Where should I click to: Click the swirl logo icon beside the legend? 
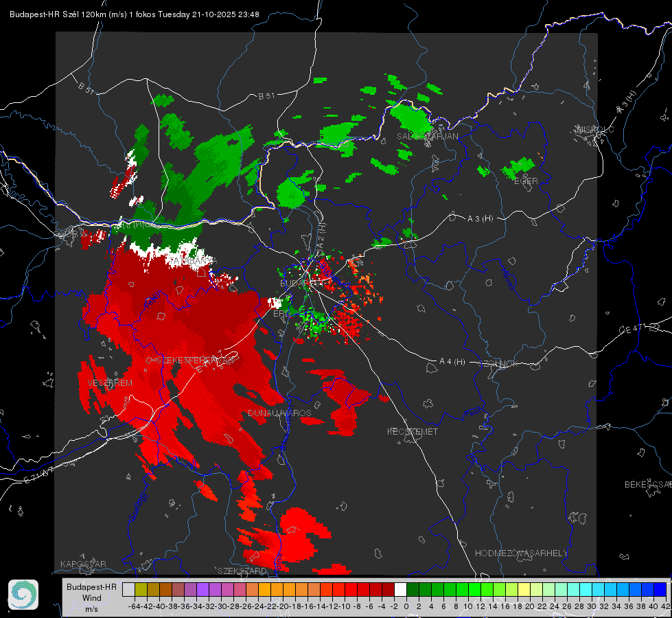[23, 595]
